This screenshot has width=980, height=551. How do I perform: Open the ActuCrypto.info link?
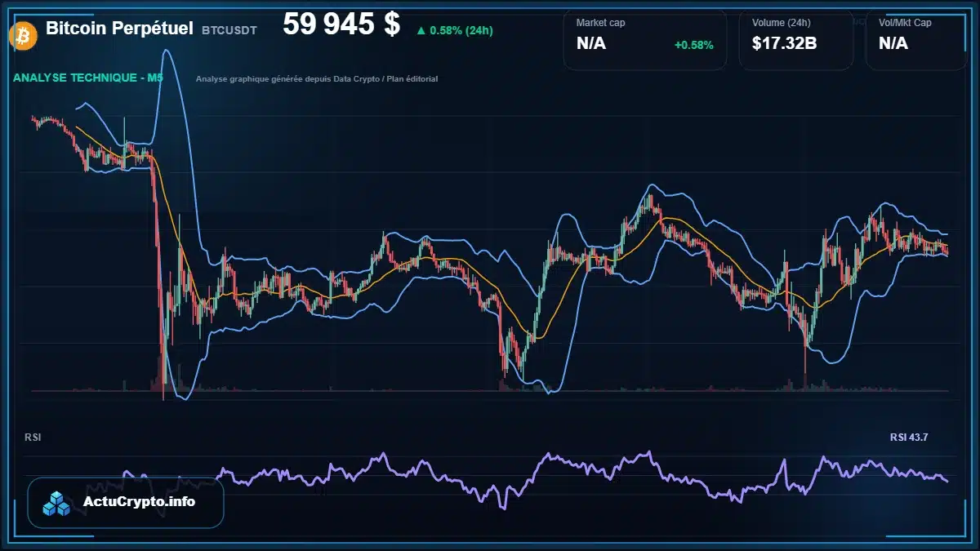point(139,502)
